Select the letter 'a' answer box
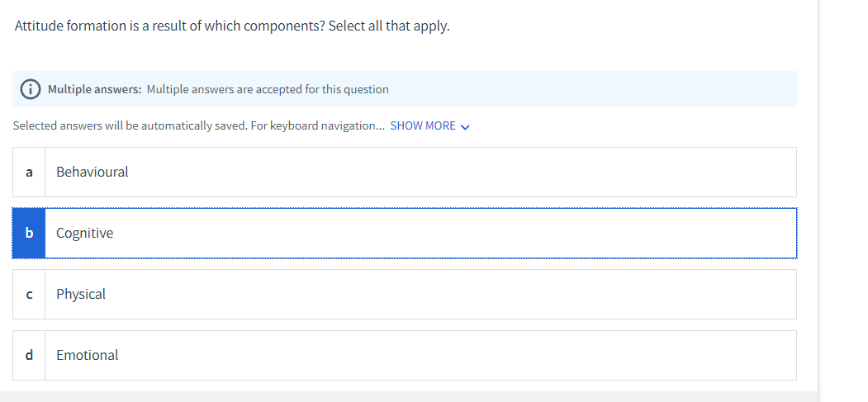Screen dimensions: 868x402 point(29,173)
